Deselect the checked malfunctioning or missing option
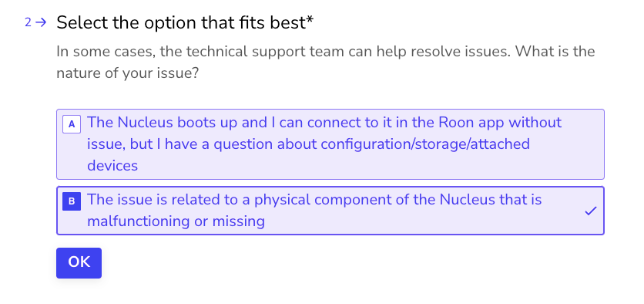 (330, 211)
